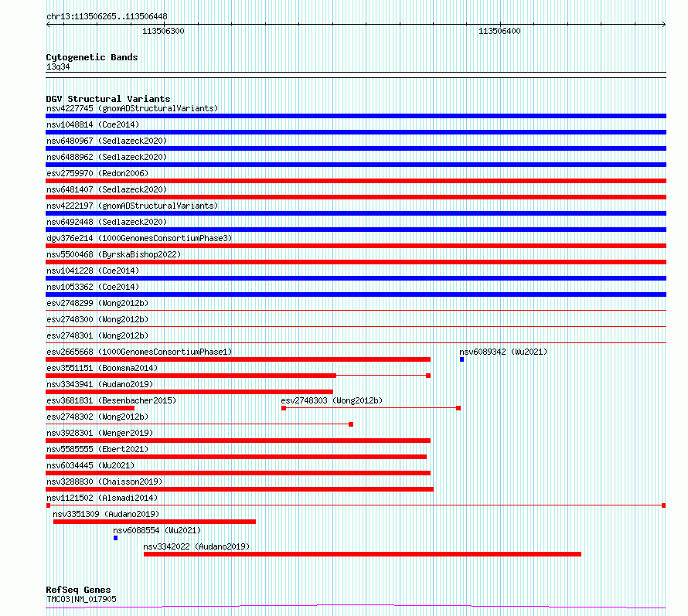Select the magenta TMCO3 gene line
This screenshot has width=688, height=616.
click(x=356, y=607)
